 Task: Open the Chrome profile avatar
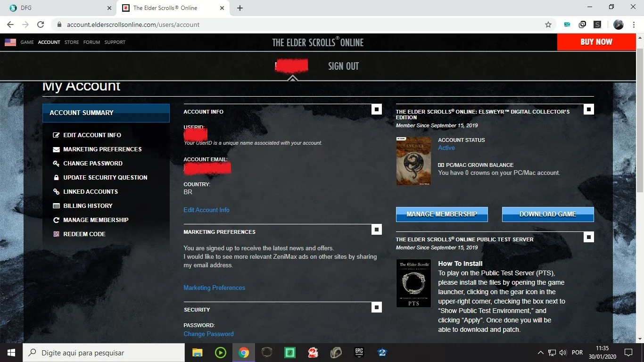tap(619, 25)
